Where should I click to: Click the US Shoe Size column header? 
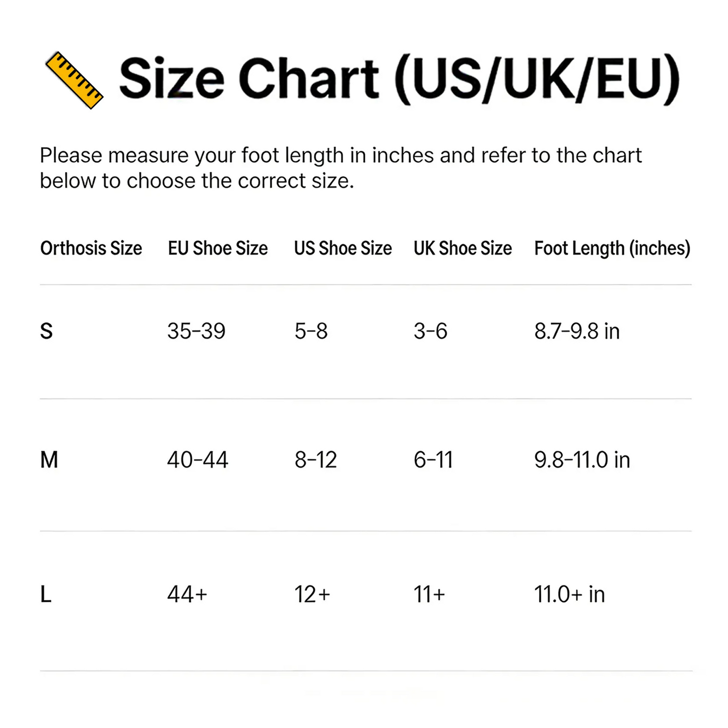pyautogui.click(x=343, y=248)
